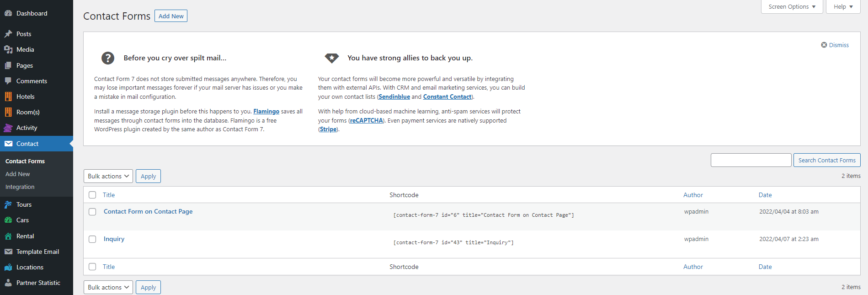Expand the Help panel
The height and width of the screenshot is (295, 868).
(x=843, y=7)
